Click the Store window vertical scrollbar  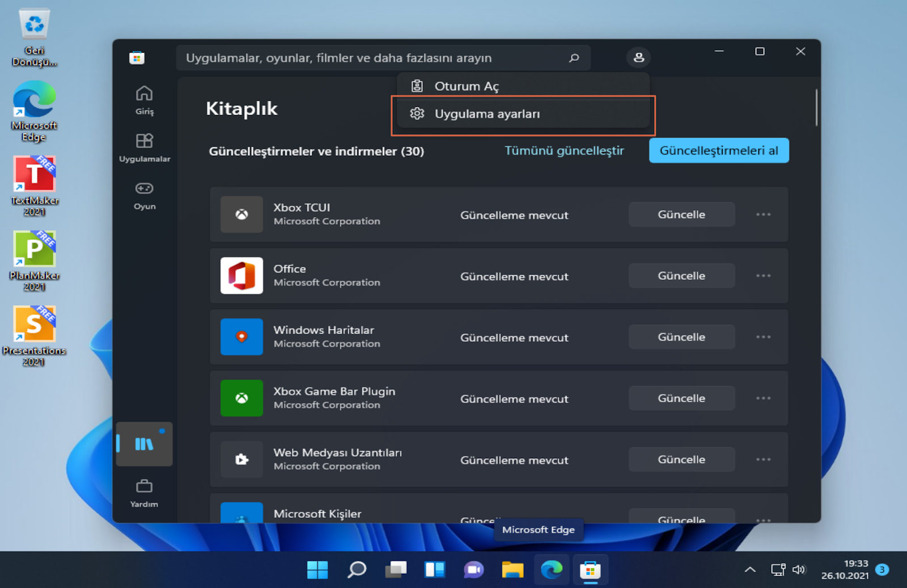click(816, 108)
